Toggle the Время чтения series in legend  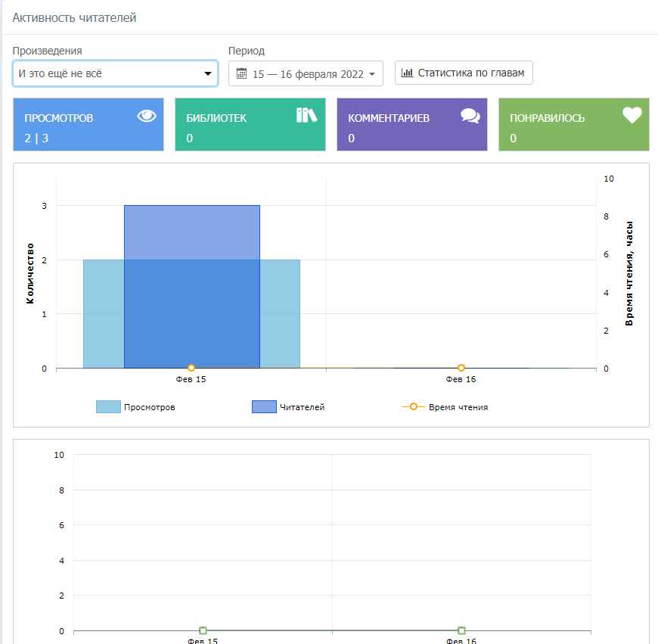(x=458, y=407)
